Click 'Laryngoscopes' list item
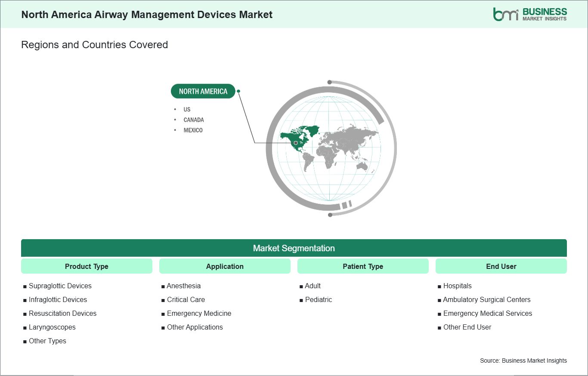The width and height of the screenshot is (588, 376). click(49, 327)
